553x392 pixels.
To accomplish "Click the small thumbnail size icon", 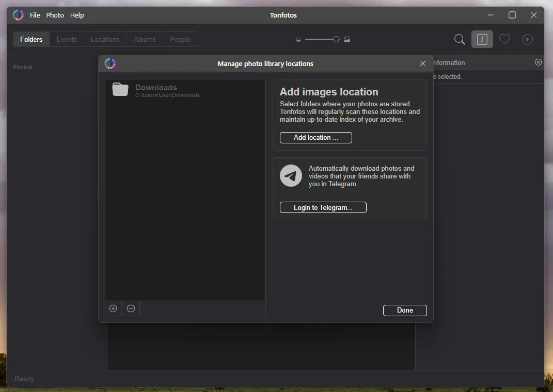I will click(x=298, y=40).
